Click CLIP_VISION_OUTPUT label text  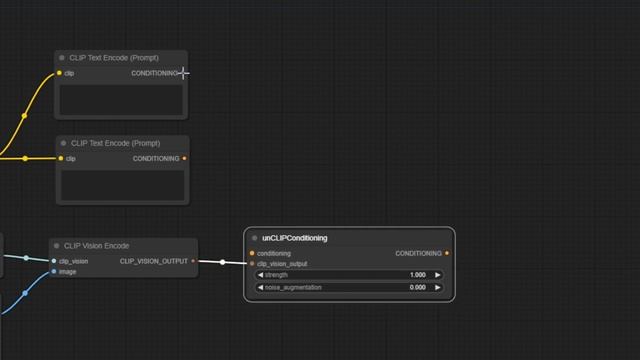click(x=154, y=261)
